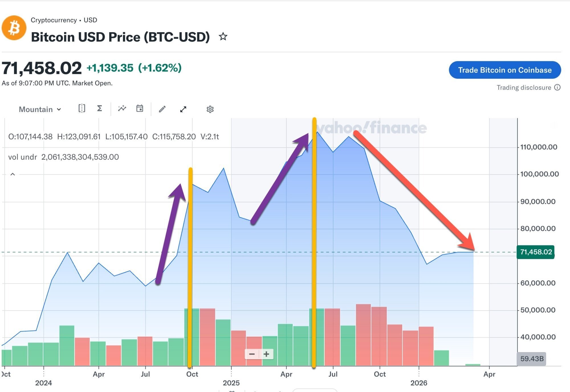Open the calendar events icon
Screen dimensions: 570x392
(x=140, y=109)
